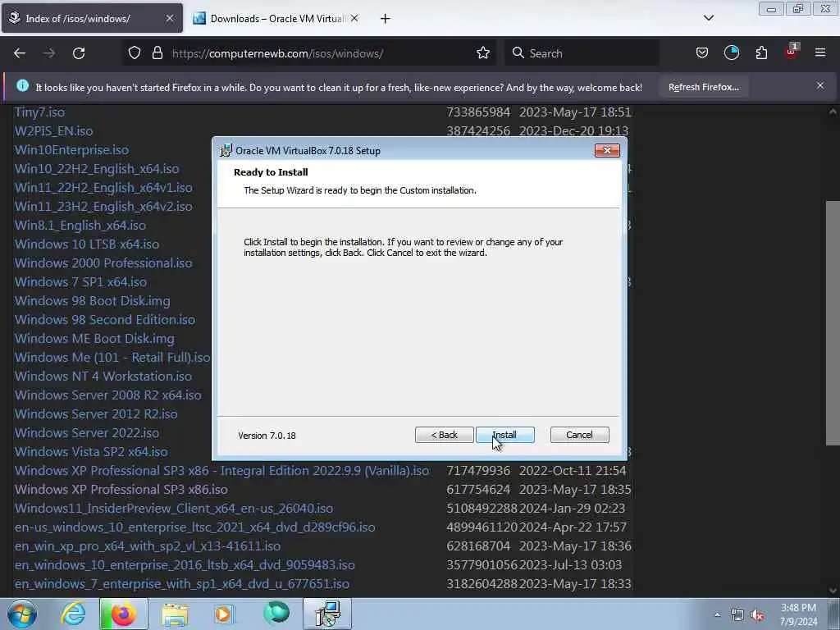Open Windows 7 SP1 x64.iso link

pyautogui.click(x=80, y=282)
